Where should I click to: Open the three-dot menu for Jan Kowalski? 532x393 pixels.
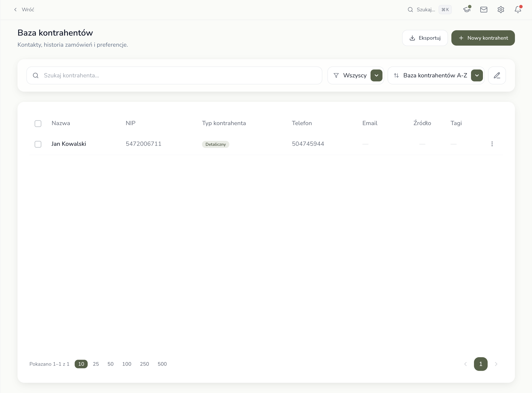492,144
